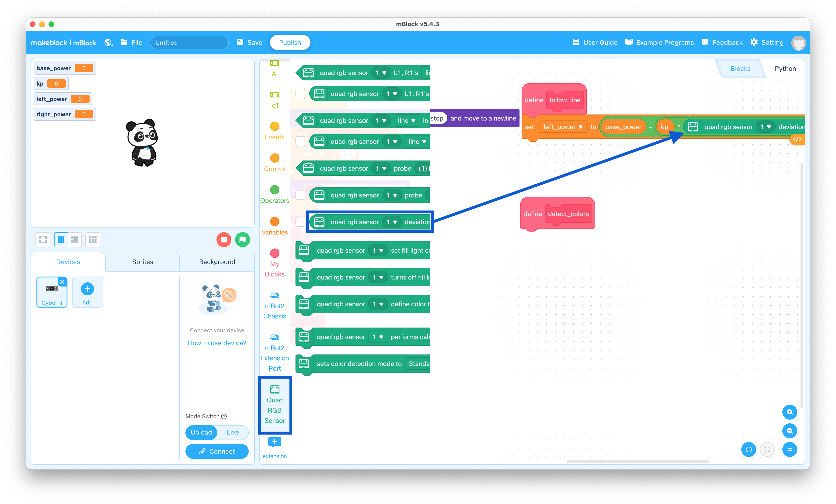
Task: Open sensor index dropdown in workspace deviation block
Action: click(766, 127)
